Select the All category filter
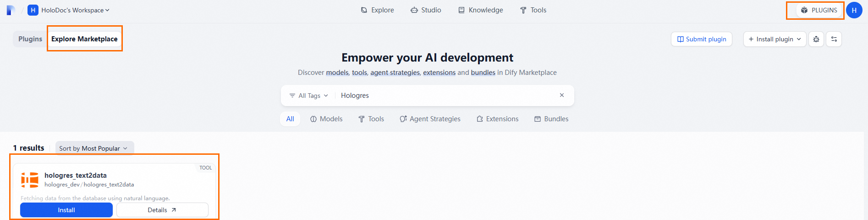This screenshot has width=868, height=220. (x=290, y=119)
